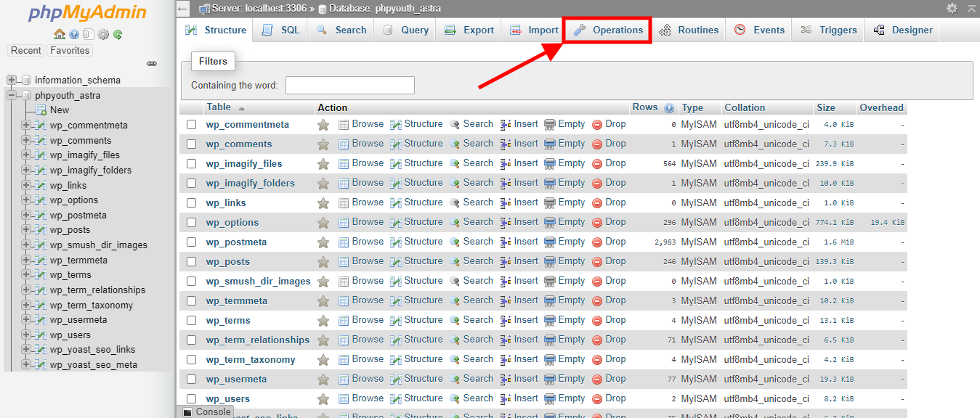980x418 pixels.
Task: Click the navigation panel link chain icon
Action: [152, 64]
